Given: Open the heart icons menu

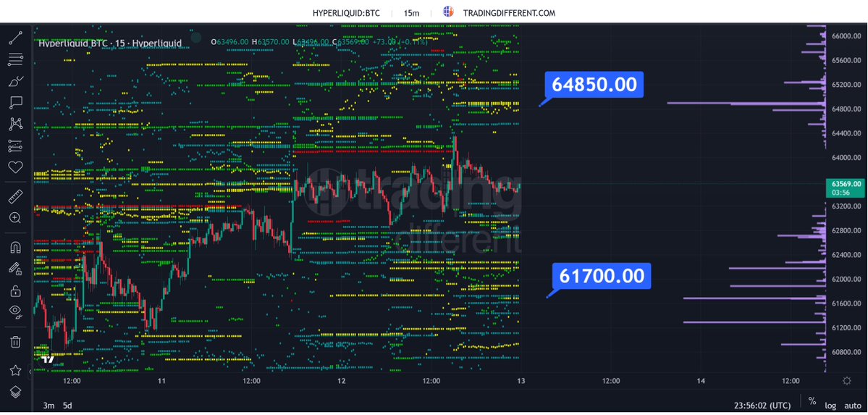Looking at the screenshot, I should (x=15, y=167).
